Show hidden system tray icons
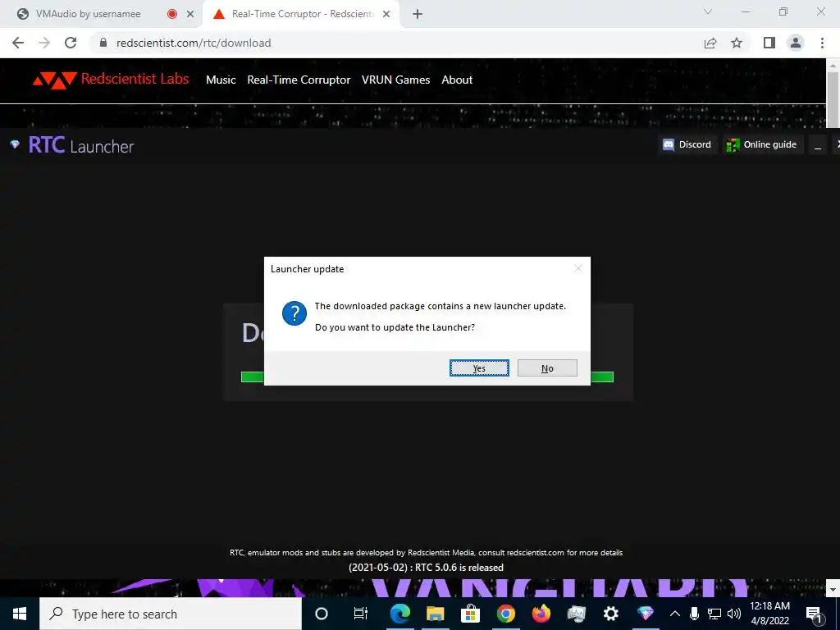Viewport: 840px width, 630px height. [675, 614]
